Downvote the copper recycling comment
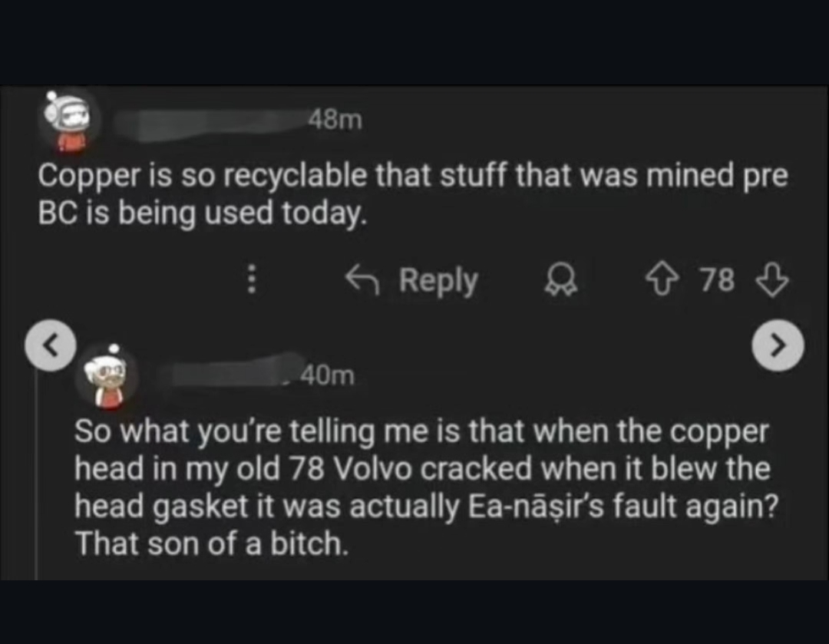Image resolution: width=829 pixels, height=644 pixels. point(771,281)
